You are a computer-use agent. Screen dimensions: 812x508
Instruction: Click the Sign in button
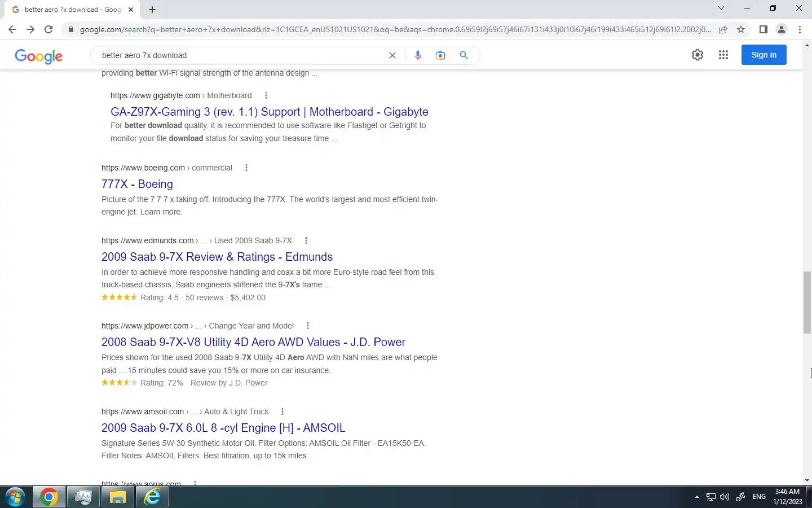pos(764,55)
